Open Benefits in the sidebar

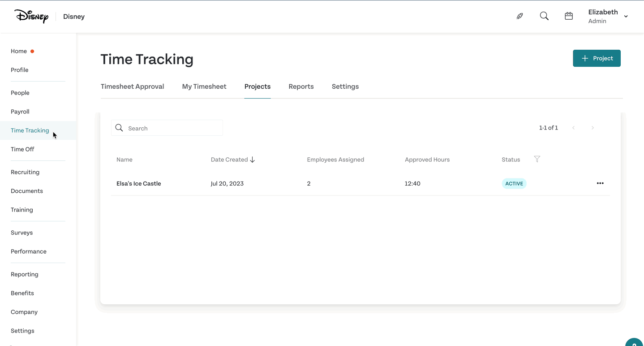[x=22, y=293]
